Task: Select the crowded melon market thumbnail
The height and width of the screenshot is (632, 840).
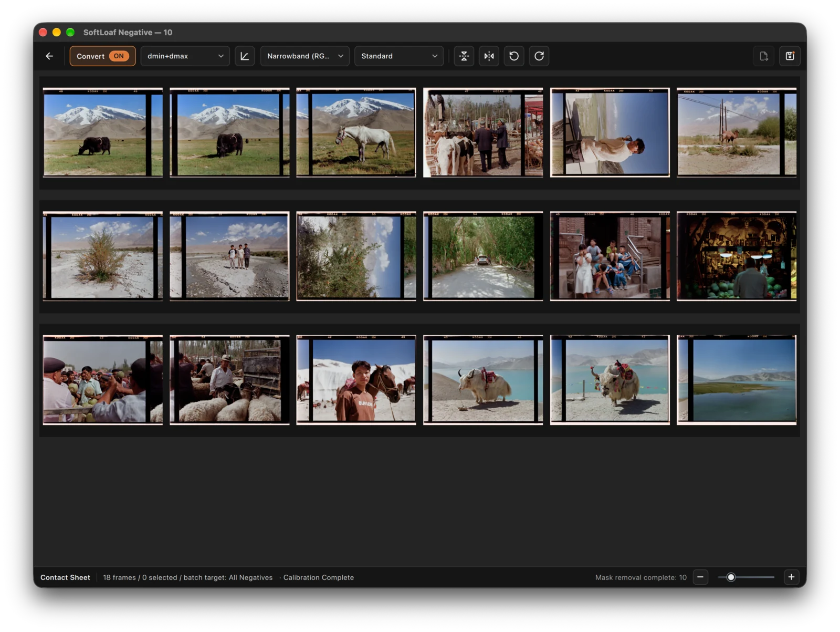Action: (x=103, y=380)
